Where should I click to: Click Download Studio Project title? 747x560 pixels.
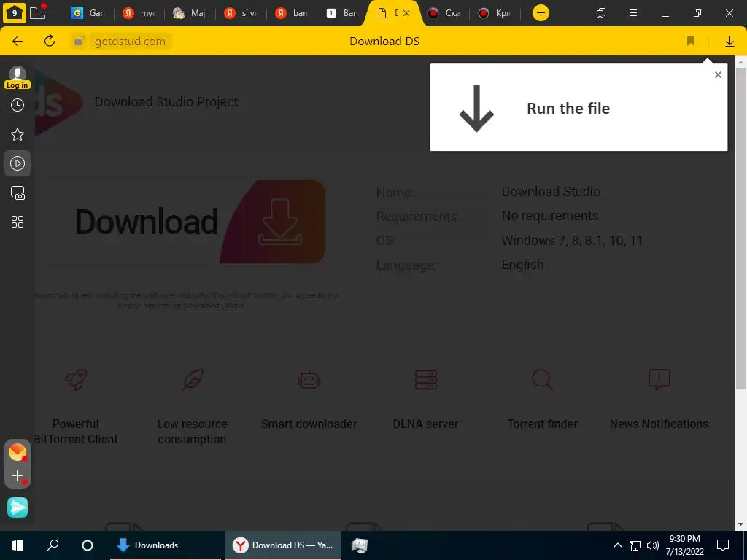[166, 102]
